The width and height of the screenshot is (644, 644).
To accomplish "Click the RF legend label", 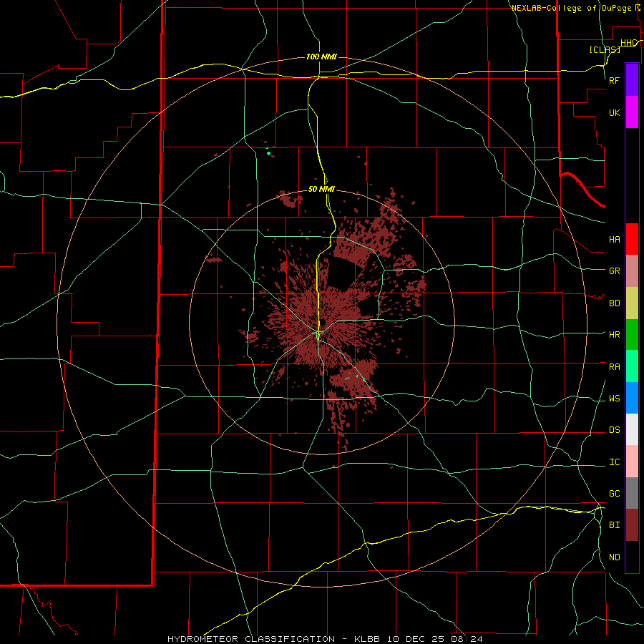I will (x=614, y=80).
